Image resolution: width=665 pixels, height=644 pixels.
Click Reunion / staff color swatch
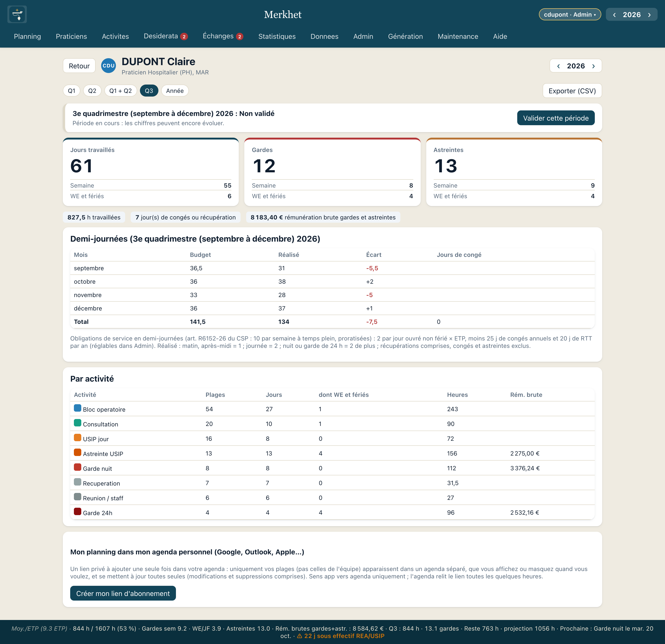pos(77,497)
